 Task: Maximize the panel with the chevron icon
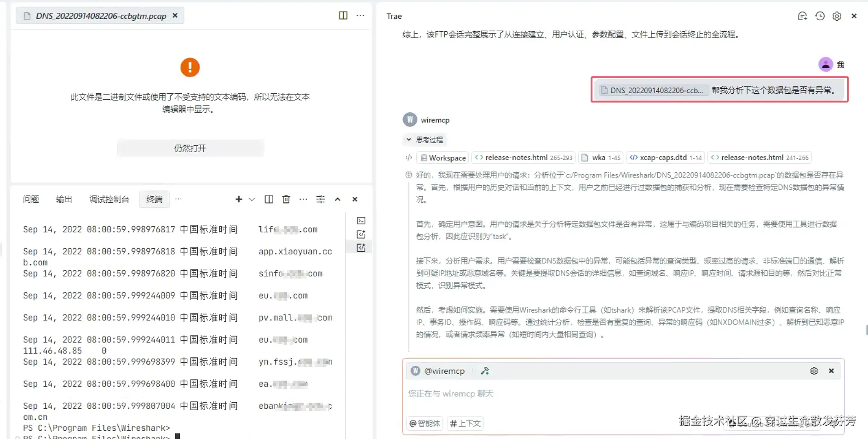click(338, 199)
